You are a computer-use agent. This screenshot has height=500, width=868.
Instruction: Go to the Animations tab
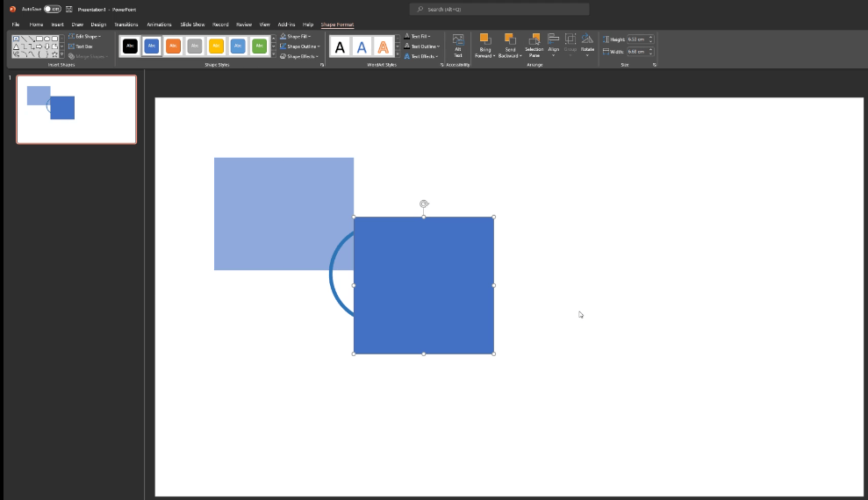point(159,25)
